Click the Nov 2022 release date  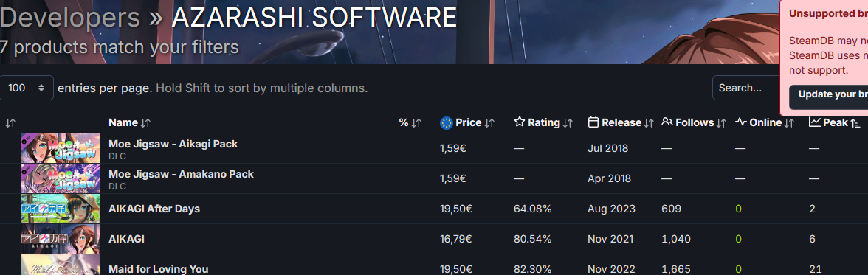(612, 269)
